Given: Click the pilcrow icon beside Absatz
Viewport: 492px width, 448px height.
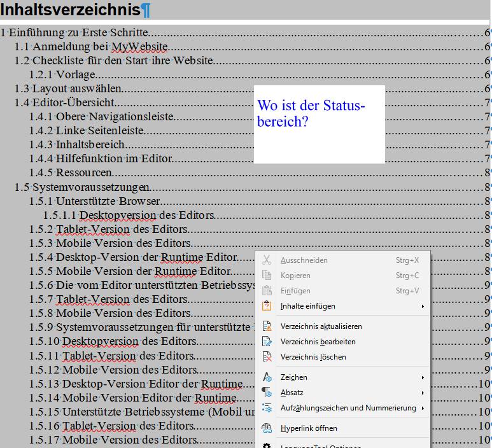Looking at the screenshot, I should click(x=267, y=392).
